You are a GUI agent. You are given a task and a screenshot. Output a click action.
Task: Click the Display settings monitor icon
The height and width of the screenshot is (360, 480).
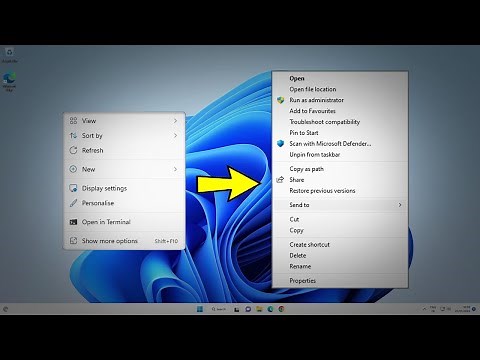pos(73,188)
